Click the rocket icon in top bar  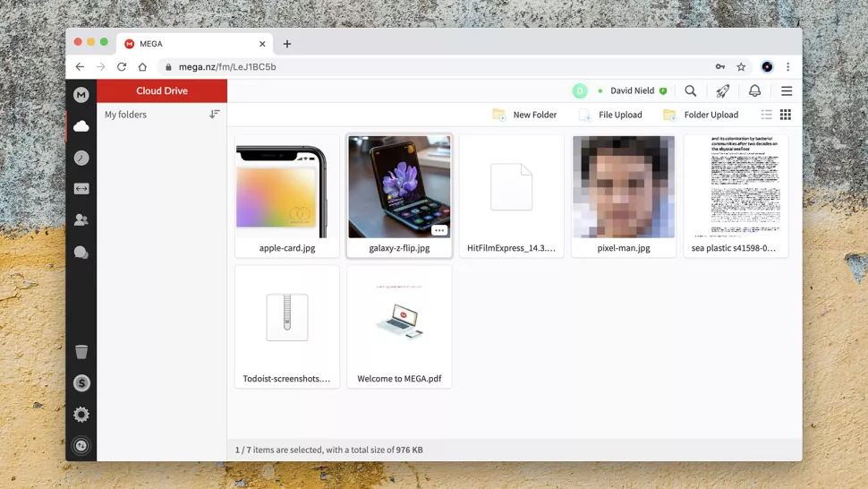coord(722,90)
